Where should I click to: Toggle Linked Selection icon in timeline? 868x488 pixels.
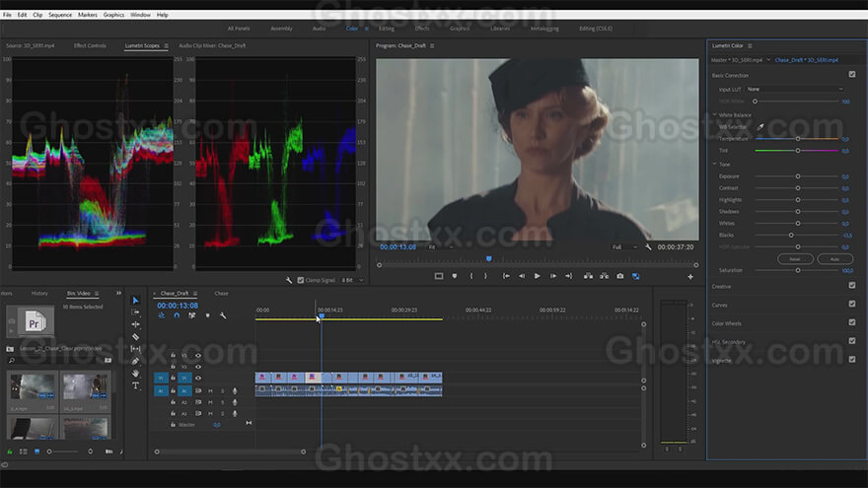192,315
